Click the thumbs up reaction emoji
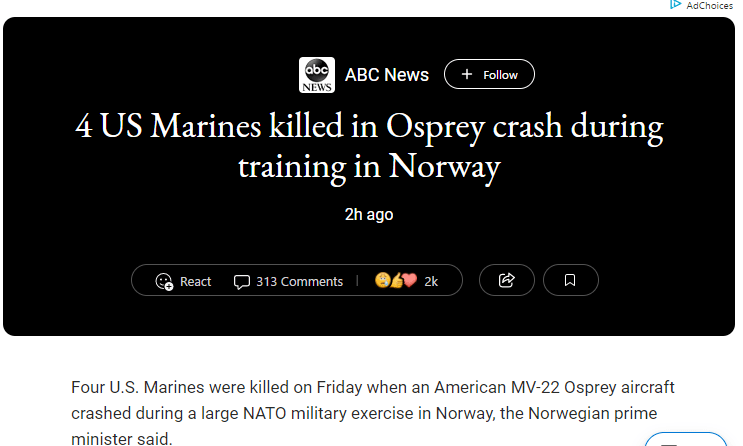This screenshot has width=743, height=446. (396, 280)
